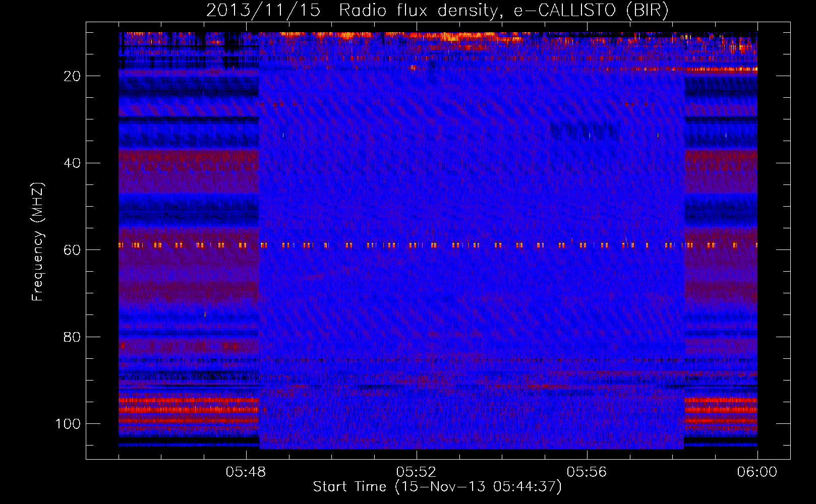Click the time tick label "05:56"
Screen dimensions: 816x504
587,472
